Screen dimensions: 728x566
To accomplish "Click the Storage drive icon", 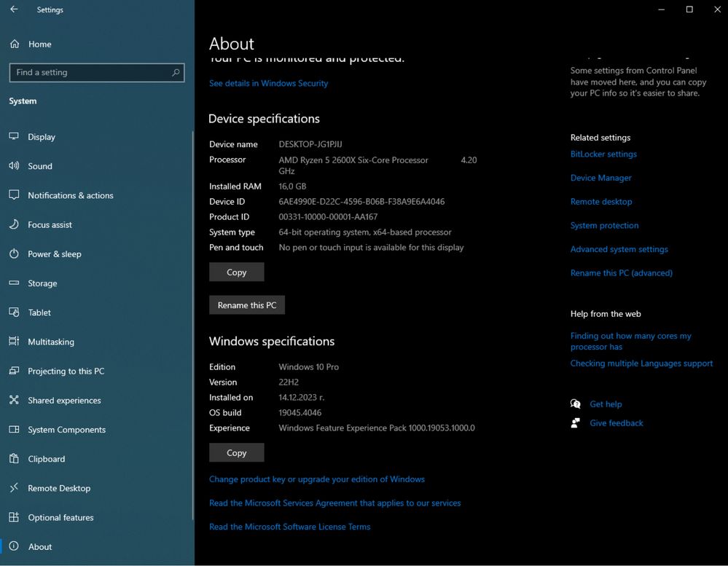I will point(14,283).
